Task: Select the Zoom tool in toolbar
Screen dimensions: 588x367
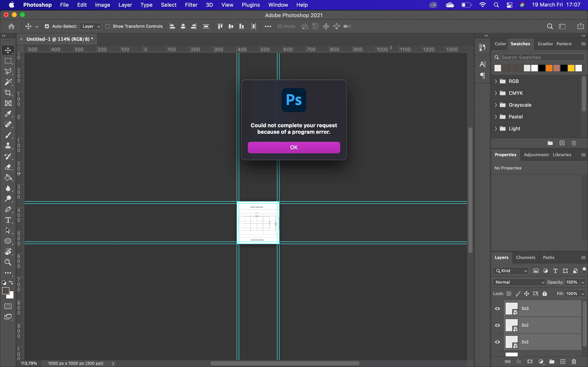Action: pyautogui.click(x=8, y=262)
